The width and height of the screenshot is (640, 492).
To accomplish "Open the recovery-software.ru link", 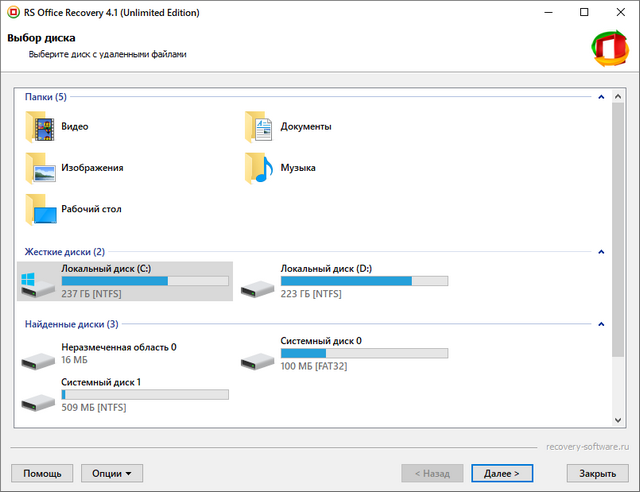I will (587, 447).
